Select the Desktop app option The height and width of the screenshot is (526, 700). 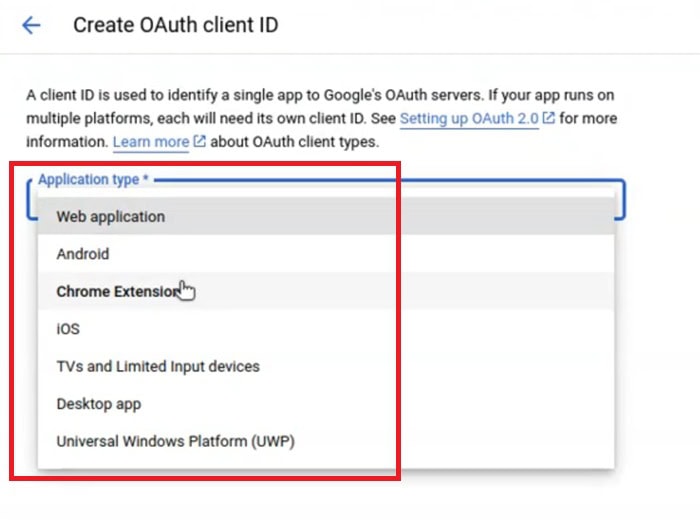326,404
